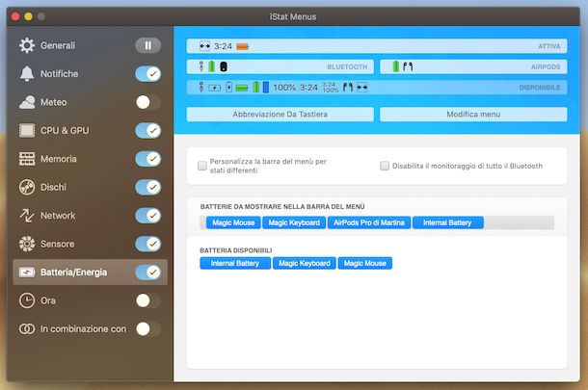Toggle the Batteria/Energia switch
This screenshot has width=588, height=390.
pos(148,273)
